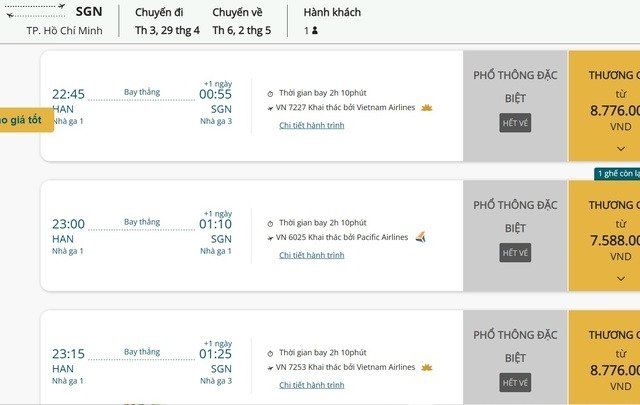Click the Hết vé button on the 23:00 flight
Image resolution: width=640 pixels, height=405 pixels.
tap(515, 253)
